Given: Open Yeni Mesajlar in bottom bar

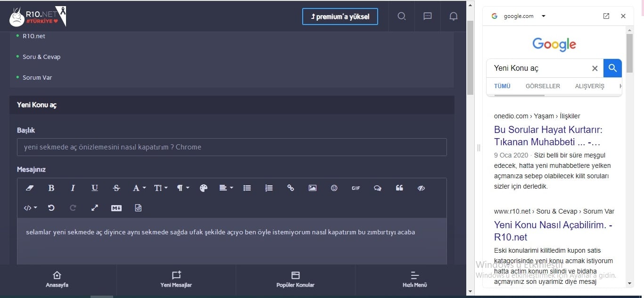Looking at the screenshot, I should pos(176,280).
